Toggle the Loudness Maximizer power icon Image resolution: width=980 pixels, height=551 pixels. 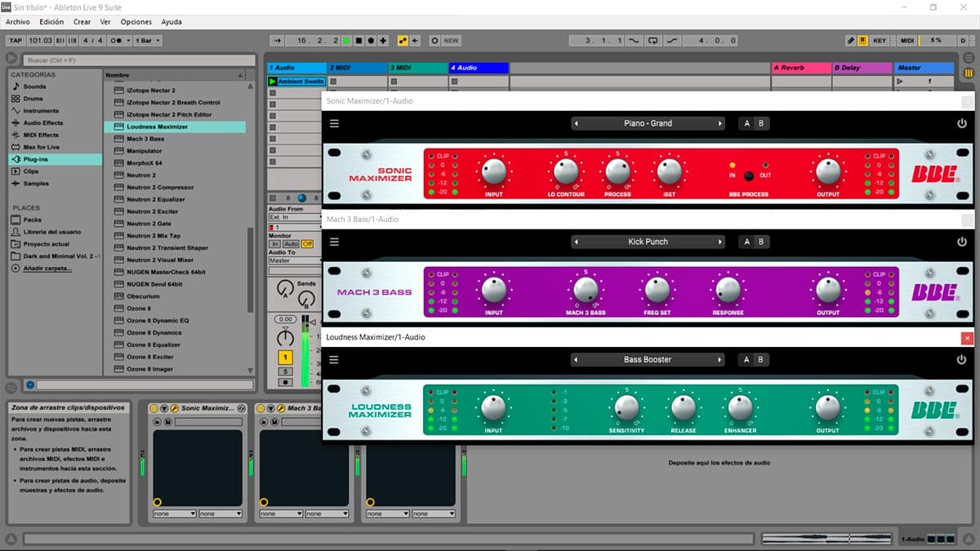(962, 359)
